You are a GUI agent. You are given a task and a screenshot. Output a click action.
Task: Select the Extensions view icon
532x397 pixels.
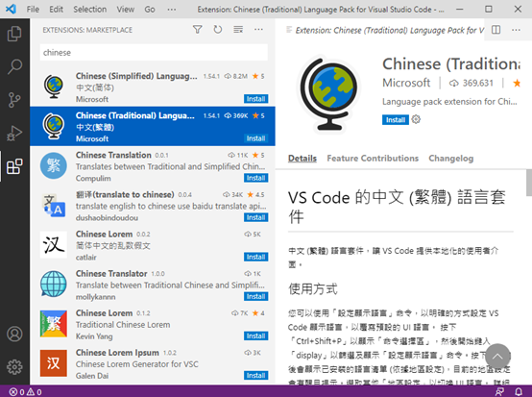point(14,166)
